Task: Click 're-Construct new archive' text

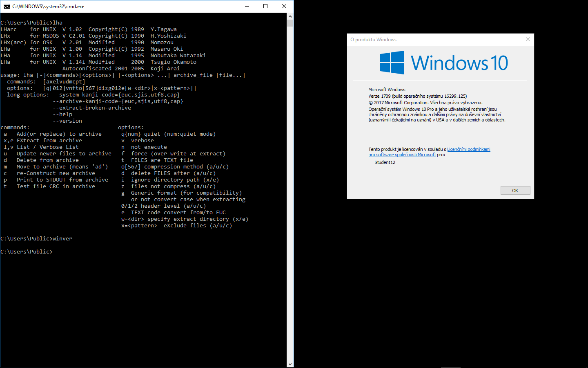Action: point(56,173)
